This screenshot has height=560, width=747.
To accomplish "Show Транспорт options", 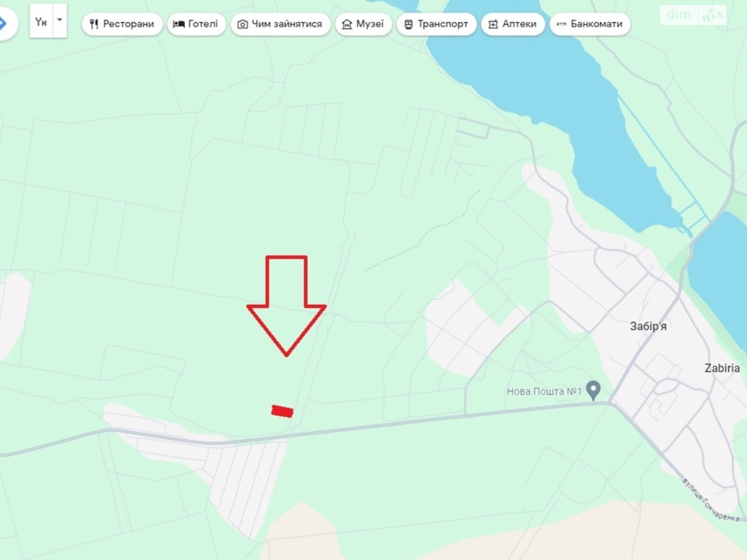I will point(437,24).
